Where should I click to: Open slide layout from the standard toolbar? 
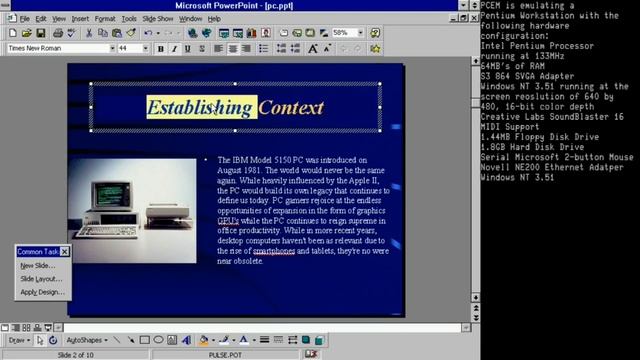[x=297, y=33]
